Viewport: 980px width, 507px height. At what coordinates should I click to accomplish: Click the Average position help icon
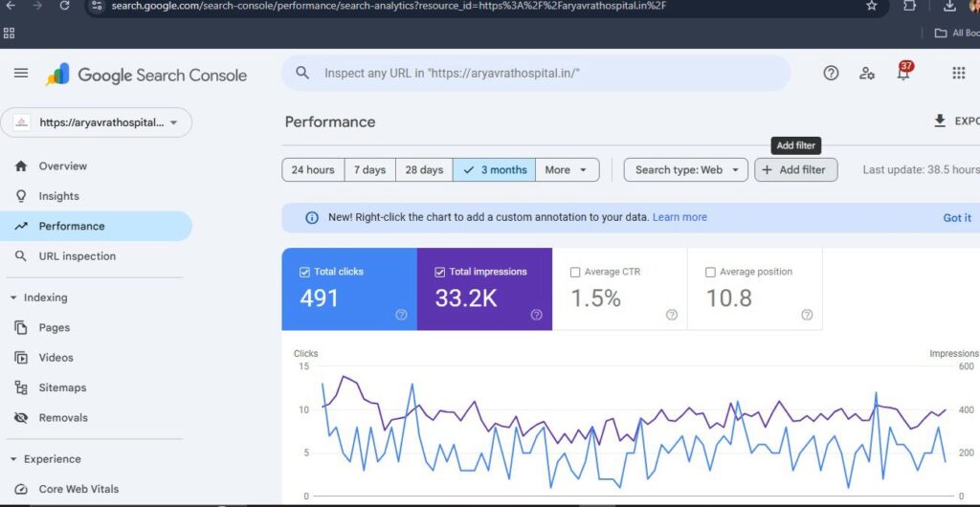pyautogui.click(x=807, y=315)
